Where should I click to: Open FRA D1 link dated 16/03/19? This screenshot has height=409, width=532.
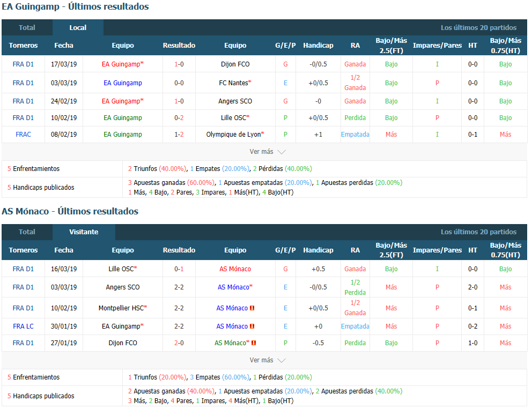23,269
